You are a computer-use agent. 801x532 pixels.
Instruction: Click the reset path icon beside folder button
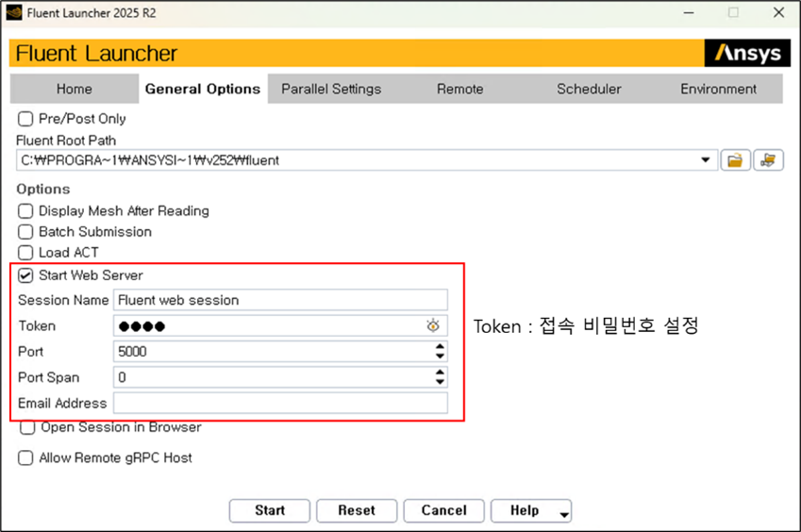coord(771,160)
